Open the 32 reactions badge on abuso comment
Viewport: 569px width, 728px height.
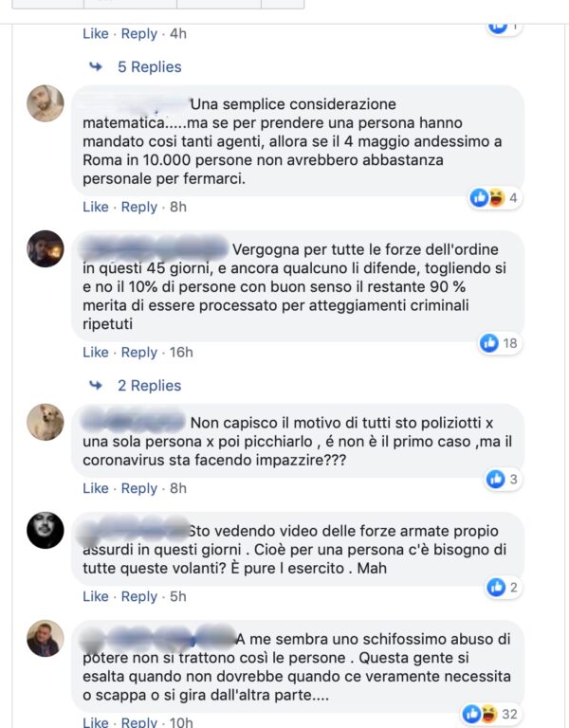(x=490, y=714)
